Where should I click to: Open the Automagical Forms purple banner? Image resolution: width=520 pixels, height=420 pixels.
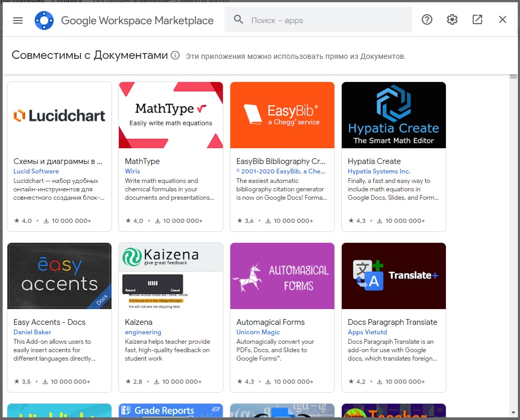coord(282,276)
